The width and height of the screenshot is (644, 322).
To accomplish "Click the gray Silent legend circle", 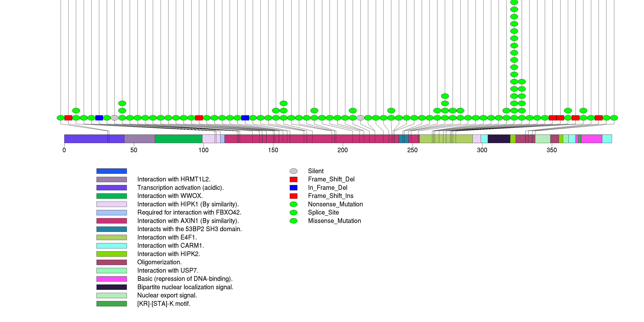I will pos(293,171).
